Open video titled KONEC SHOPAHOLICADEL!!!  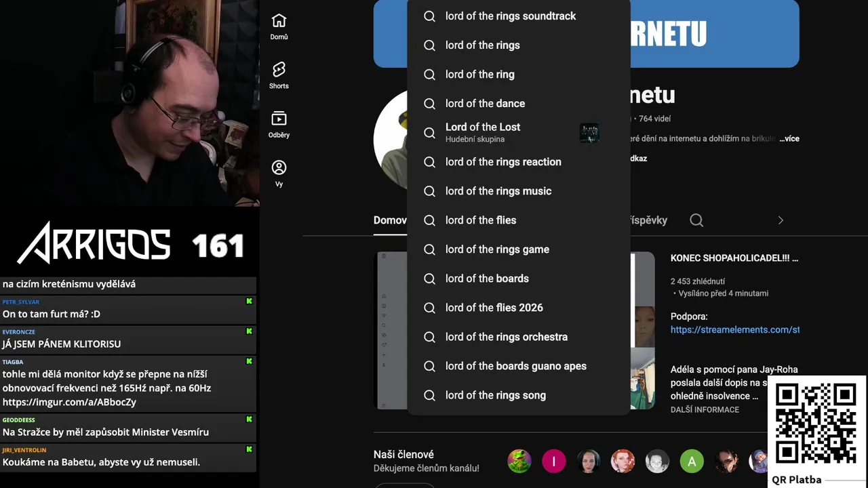[734, 258]
